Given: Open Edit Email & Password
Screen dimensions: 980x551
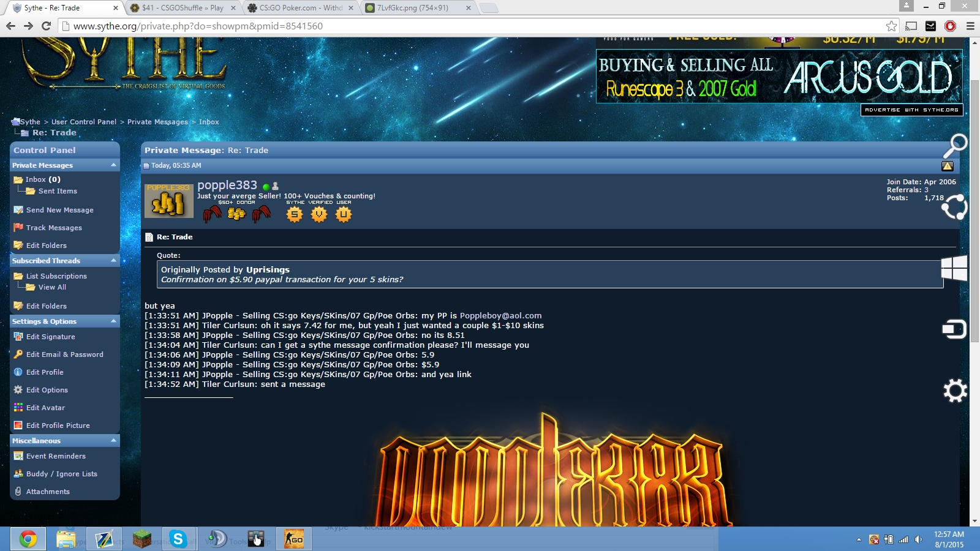Looking at the screenshot, I should (x=65, y=354).
